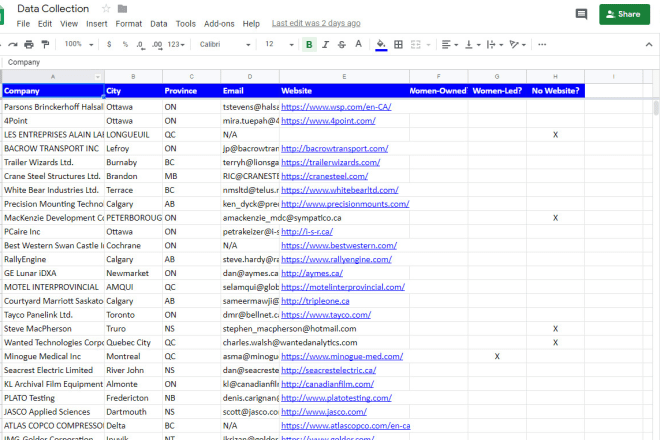Open the View menu

point(69,24)
